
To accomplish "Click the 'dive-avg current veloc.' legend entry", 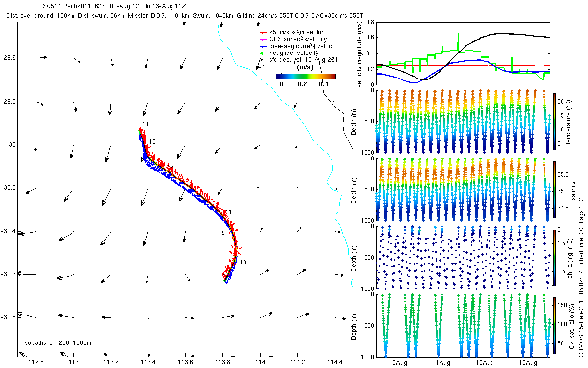I will [x=301, y=46].
